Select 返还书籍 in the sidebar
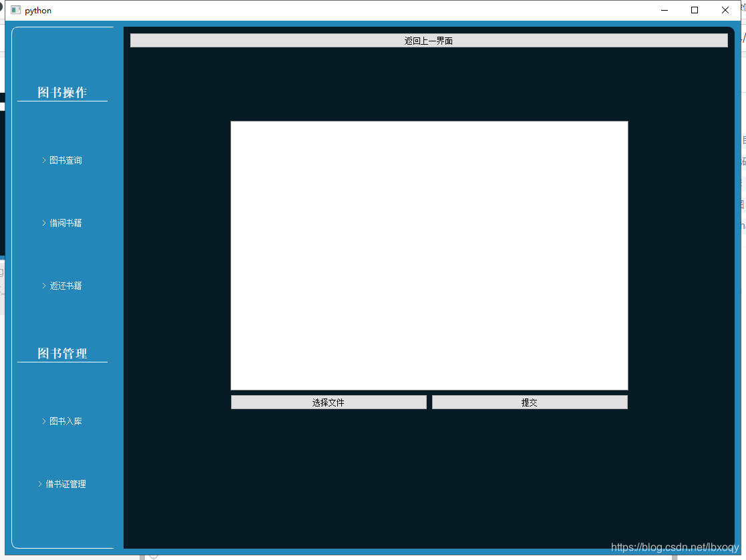The image size is (746, 560). coord(62,286)
